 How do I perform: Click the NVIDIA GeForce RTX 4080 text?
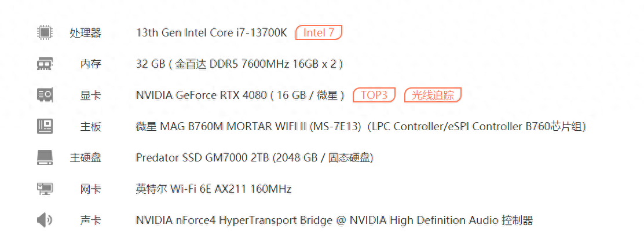coord(202,95)
